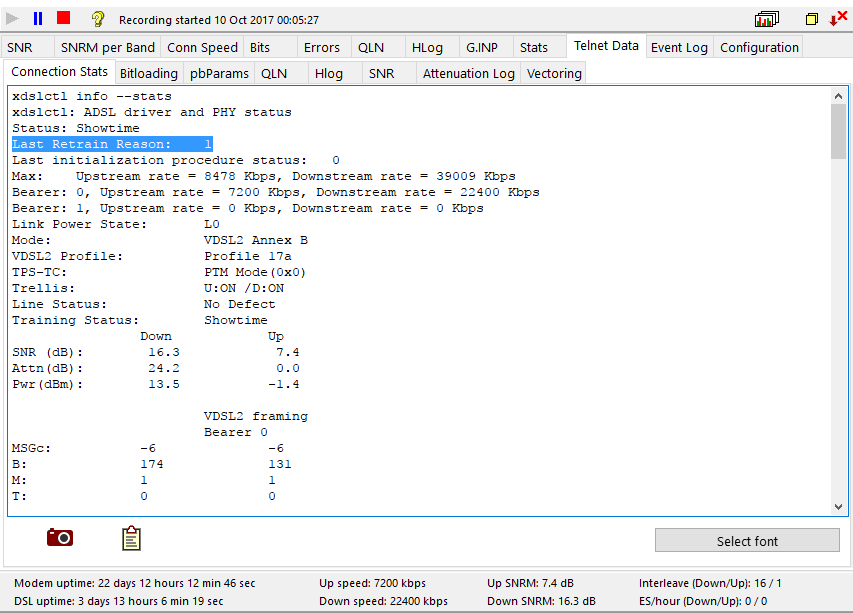Pause recording with the blue pause icon

pos(38,19)
